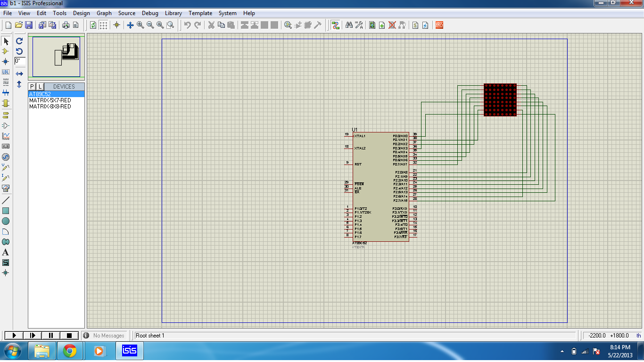Click the Redraw Display icon
Image resolution: width=644 pixels, height=362 pixels.
click(x=93, y=25)
